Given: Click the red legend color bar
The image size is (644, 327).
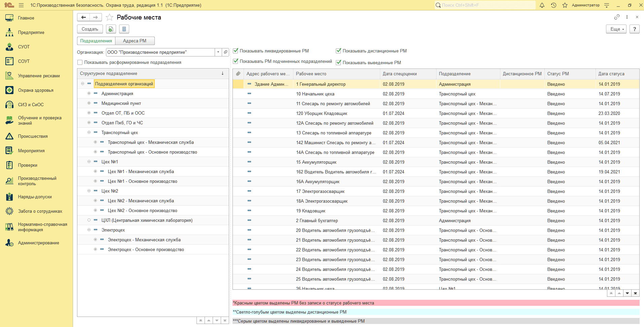Looking at the screenshot, I should pyautogui.click(x=435, y=303).
